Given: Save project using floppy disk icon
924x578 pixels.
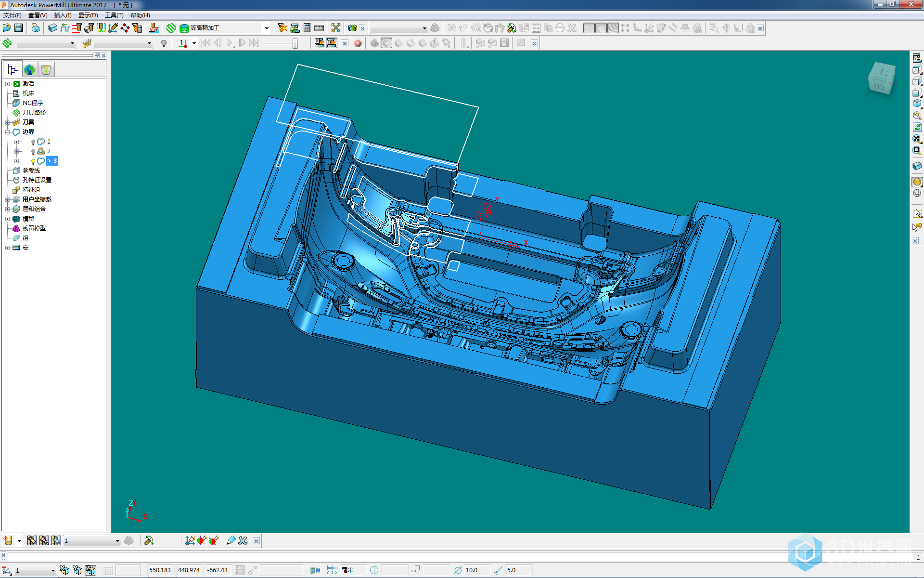Looking at the screenshot, I should pyautogui.click(x=19, y=28).
